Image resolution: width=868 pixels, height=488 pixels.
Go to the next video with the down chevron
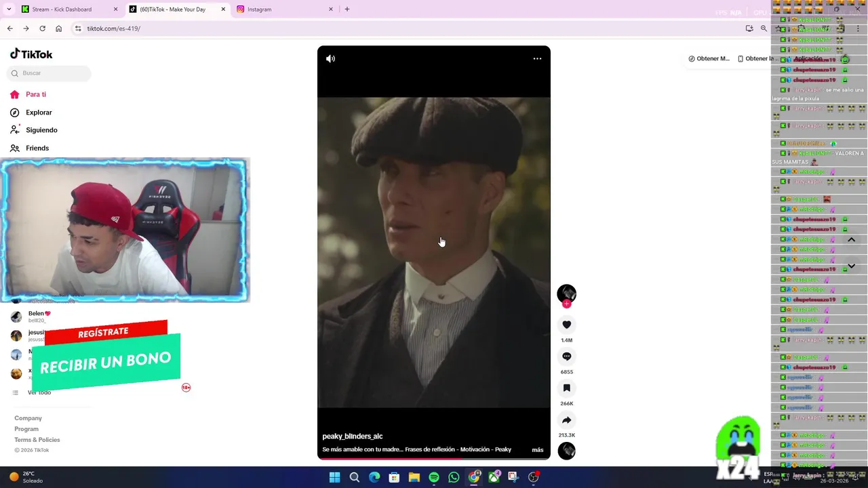tap(851, 266)
